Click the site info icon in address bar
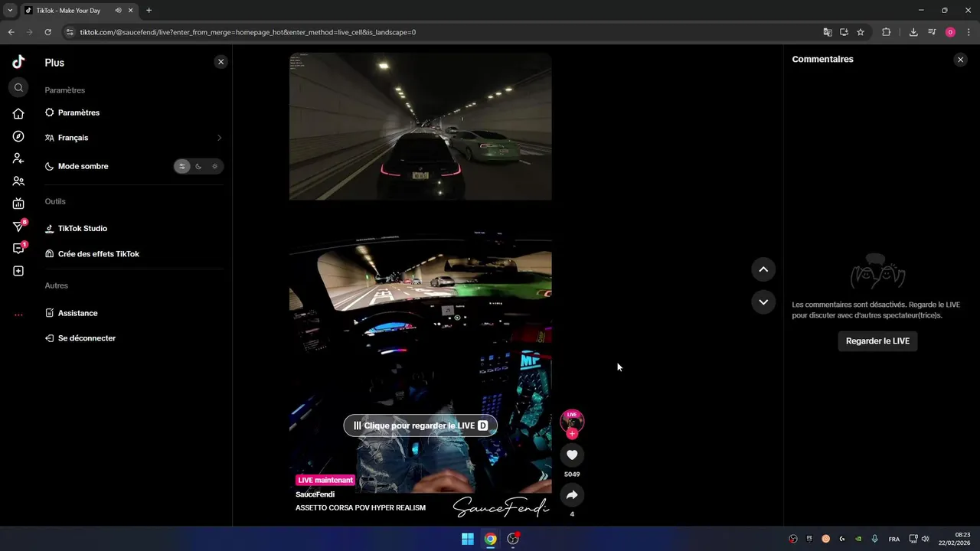980x551 pixels. tap(70, 32)
